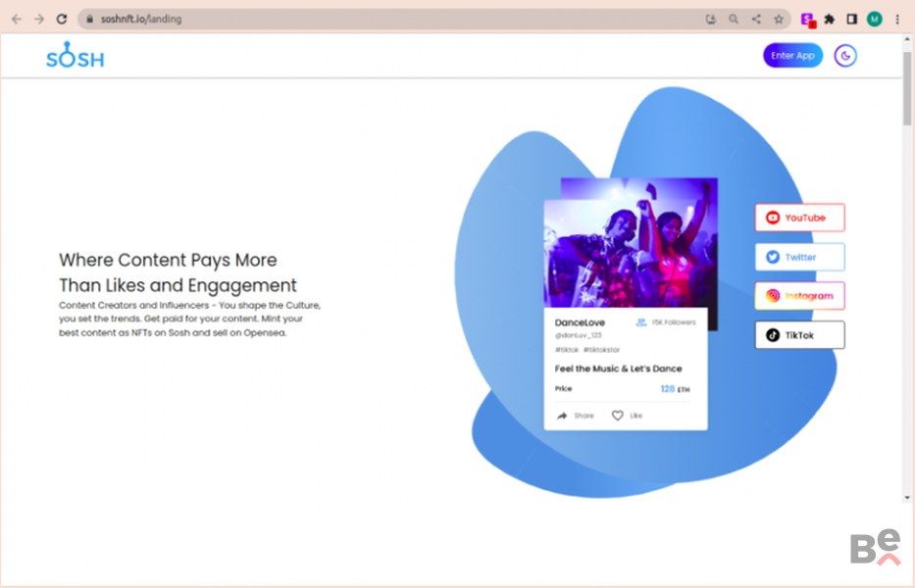Click the Sosh logo in the header
This screenshot has height=588, width=915.
[x=75, y=56]
